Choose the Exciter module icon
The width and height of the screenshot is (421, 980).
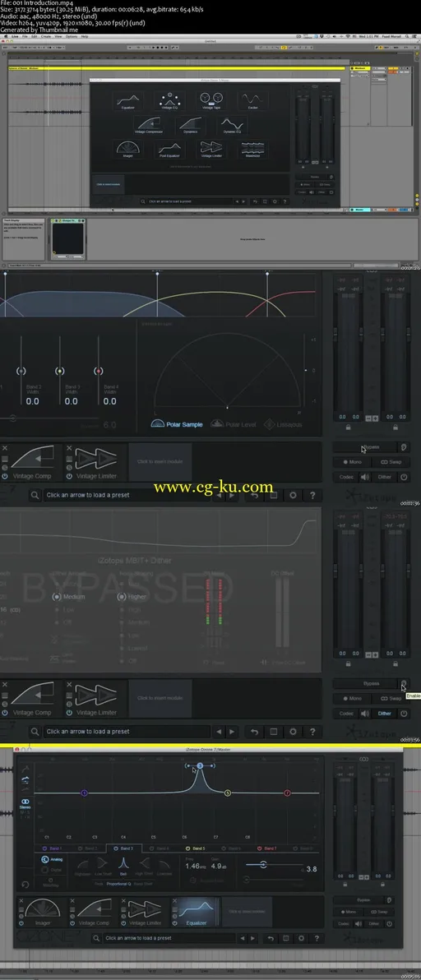(x=253, y=100)
